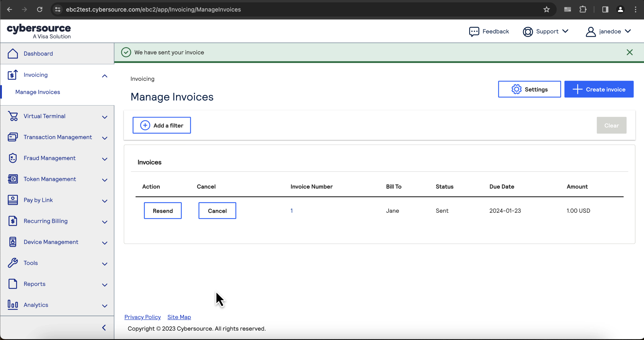The height and width of the screenshot is (340, 644).
Task: Open the janedoe account menu
Action: point(608,32)
